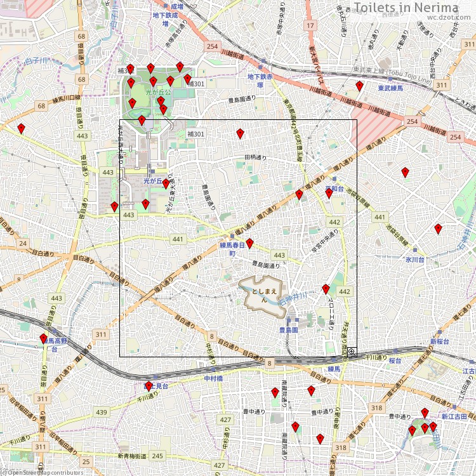Select the marker beside route 442 east of としまえん
Viewport: 476px width, 476px height.
pyautogui.click(x=326, y=289)
